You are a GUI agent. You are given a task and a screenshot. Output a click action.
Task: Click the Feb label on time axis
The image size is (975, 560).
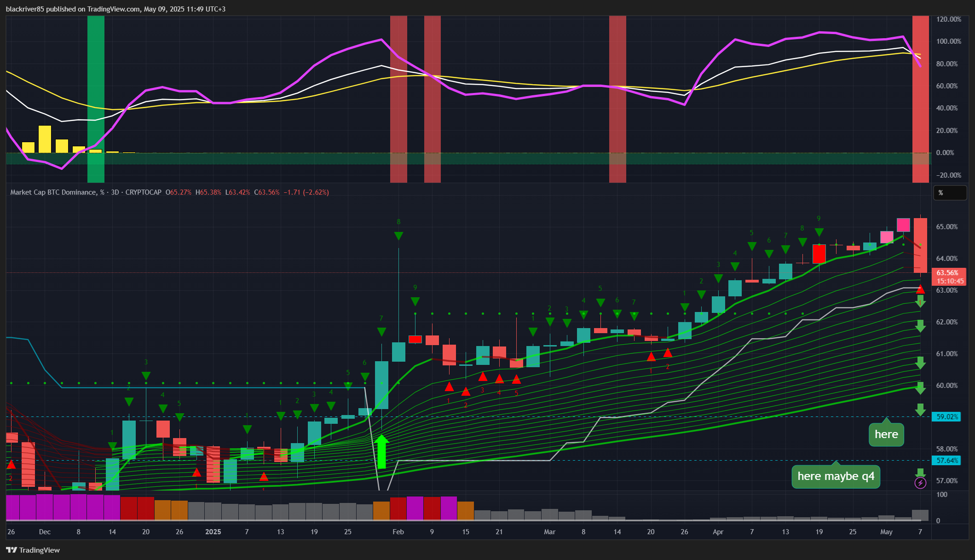(398, 532)
